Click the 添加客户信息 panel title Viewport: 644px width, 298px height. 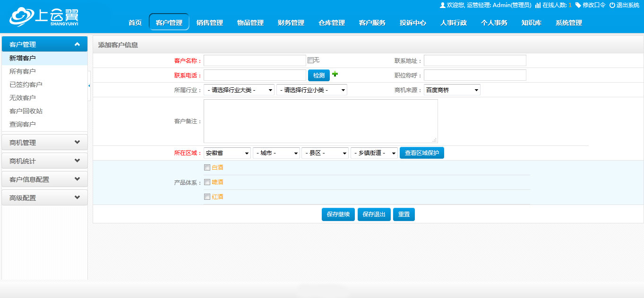(118, 45)
